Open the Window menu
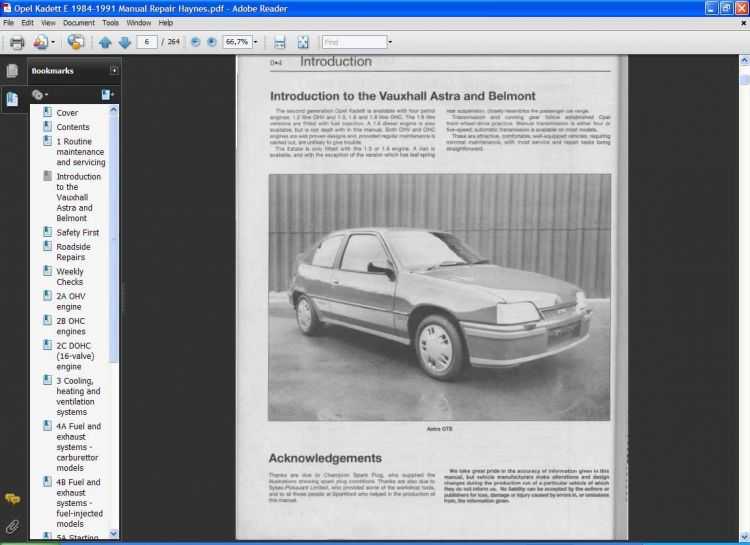Image resolution: width=750 pixels, height=545 pixels. 139,22
